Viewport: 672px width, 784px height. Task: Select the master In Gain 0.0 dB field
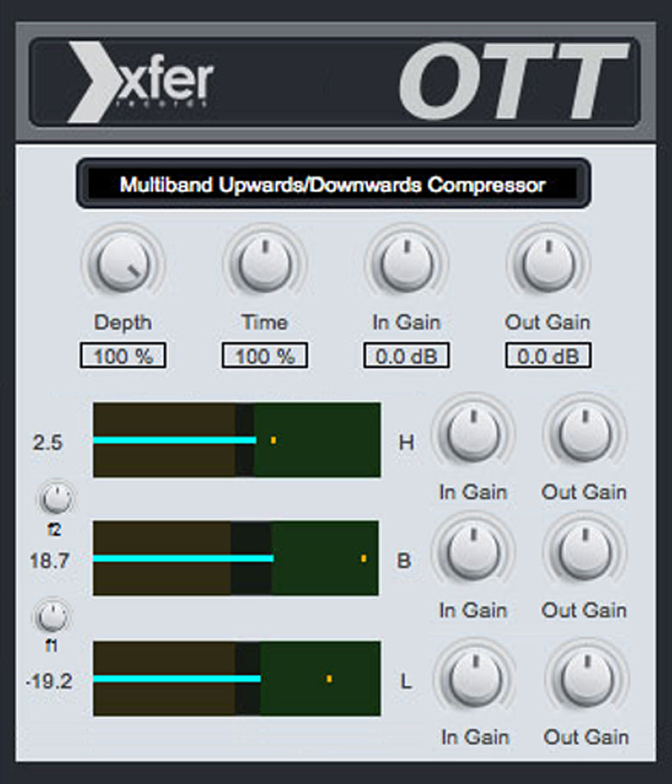click(406, 356)
